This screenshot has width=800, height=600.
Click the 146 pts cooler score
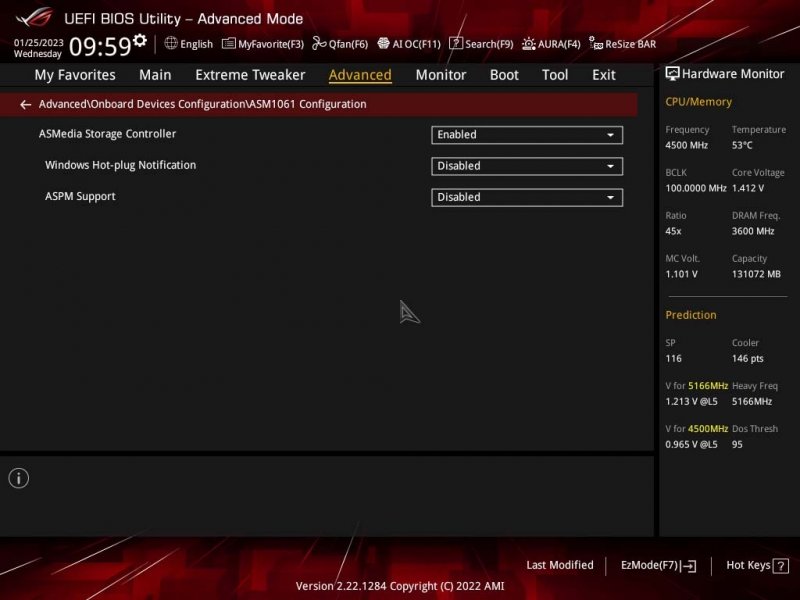point(747,359)
